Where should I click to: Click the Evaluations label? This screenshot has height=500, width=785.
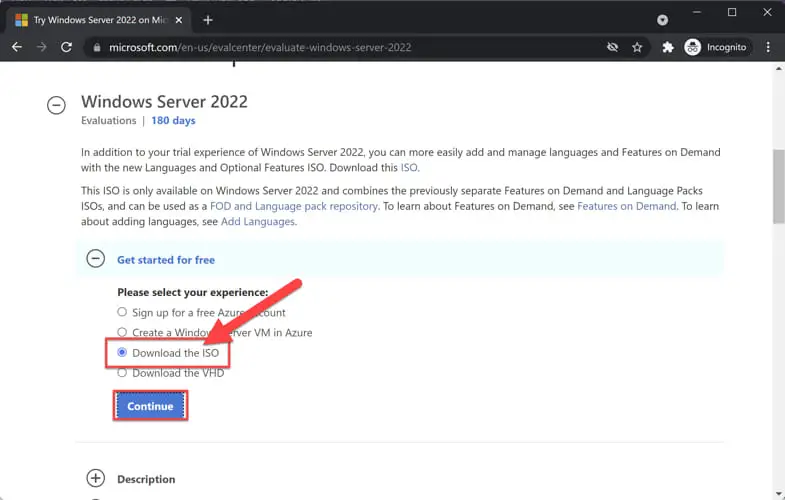click(x=109, y=121)
